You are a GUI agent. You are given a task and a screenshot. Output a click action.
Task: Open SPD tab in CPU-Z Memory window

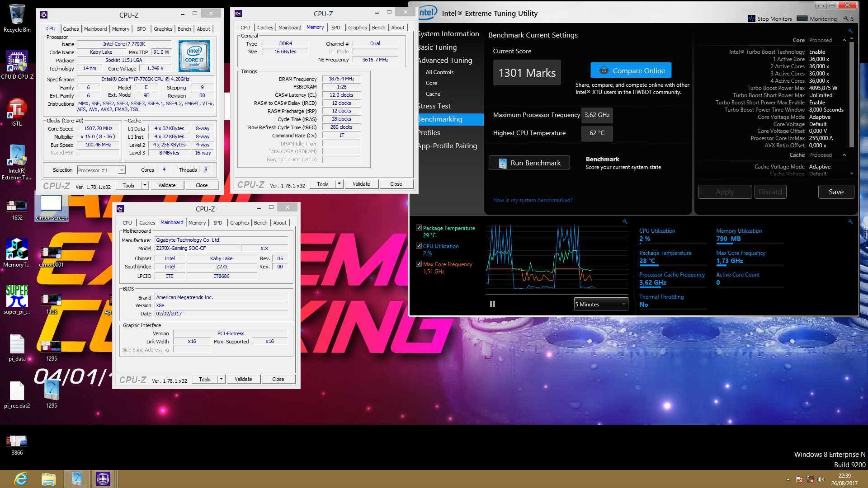click(x=335, y=28)
